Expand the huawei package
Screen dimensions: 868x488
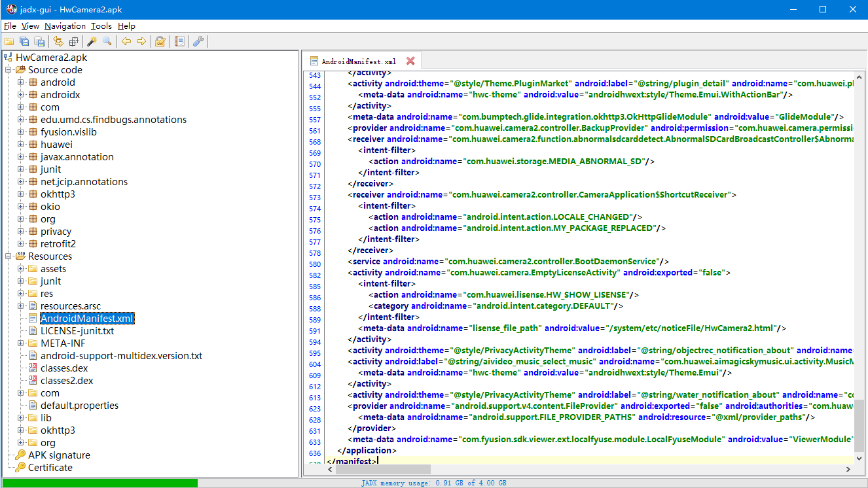pyautogui.click(x=21, y=145)
